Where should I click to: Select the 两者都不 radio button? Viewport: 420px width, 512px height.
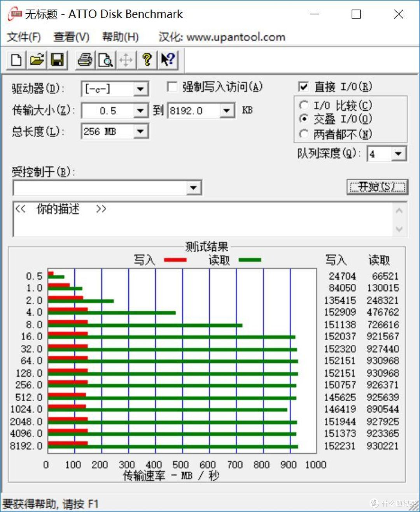[304, 134]
